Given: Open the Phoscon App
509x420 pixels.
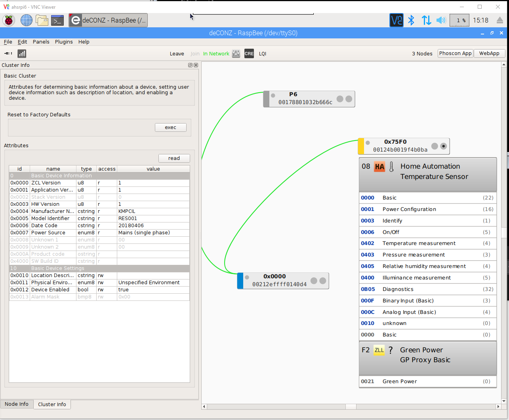Looking at the screenshot, I should tap(455, 53).
